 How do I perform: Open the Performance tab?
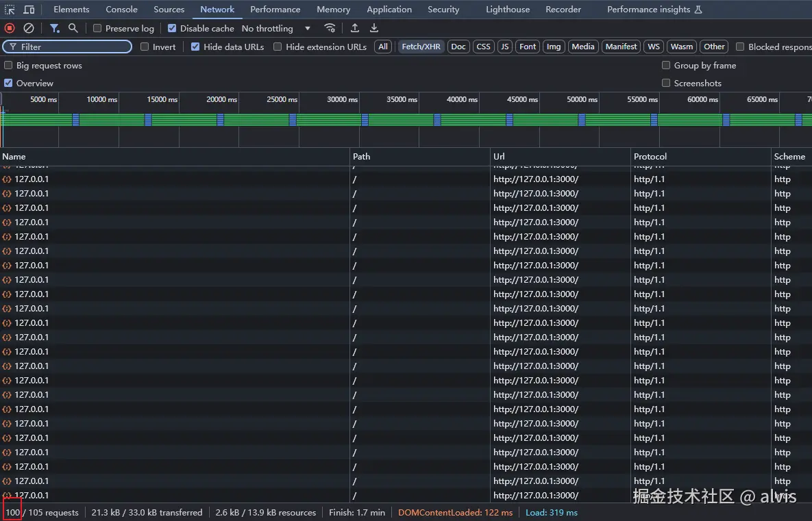[x=275, y=10]
